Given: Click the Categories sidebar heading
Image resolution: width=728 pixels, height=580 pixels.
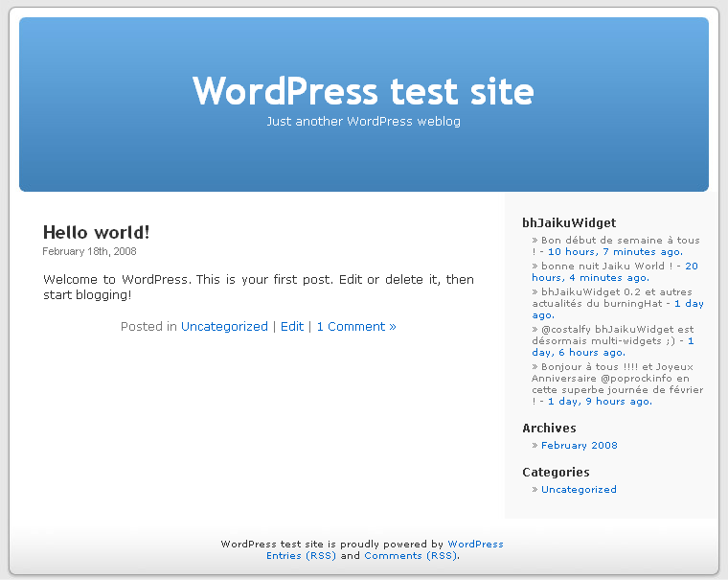Looking at the screenshot, I should point(556,473).
